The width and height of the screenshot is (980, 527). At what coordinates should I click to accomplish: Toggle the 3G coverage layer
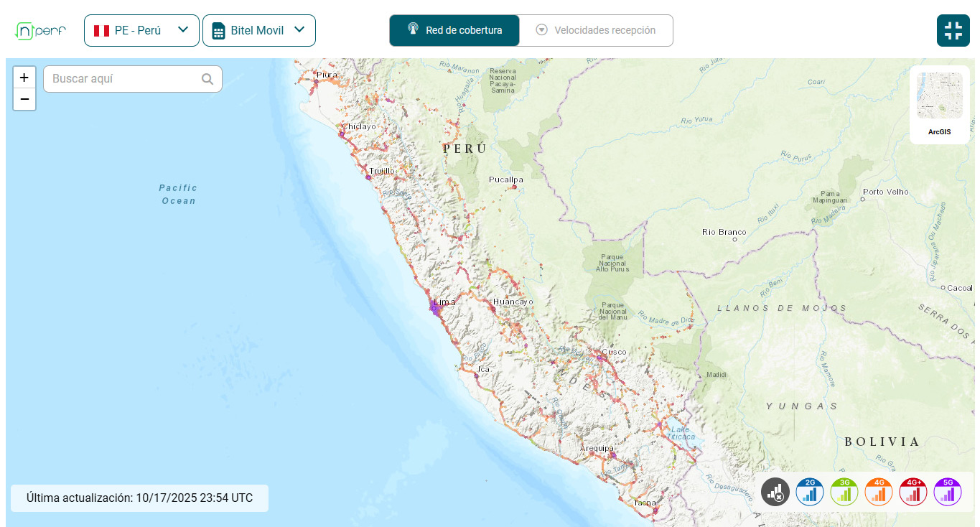(x=844, y=492)
